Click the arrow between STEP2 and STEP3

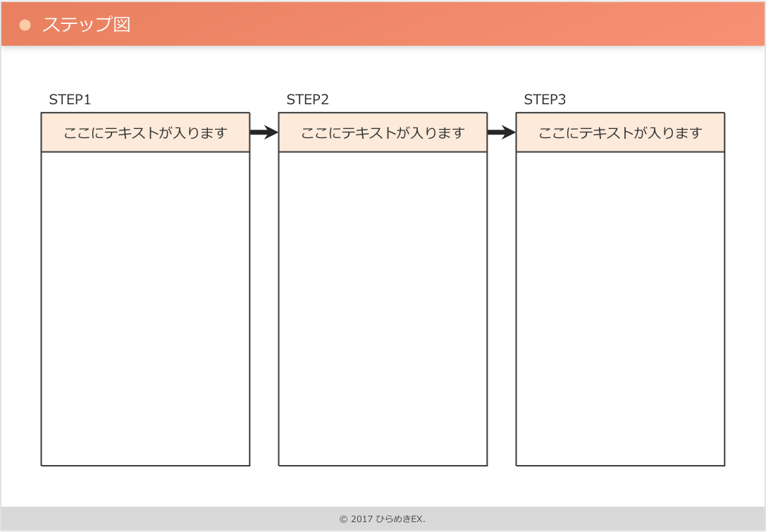pyautogui.click(x=502, y=132)
